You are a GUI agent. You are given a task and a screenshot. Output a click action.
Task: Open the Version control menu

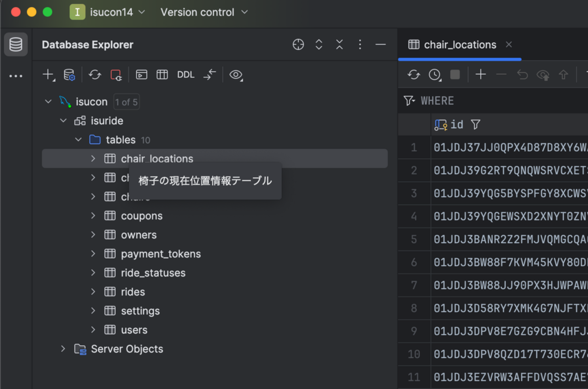(204, 12)
